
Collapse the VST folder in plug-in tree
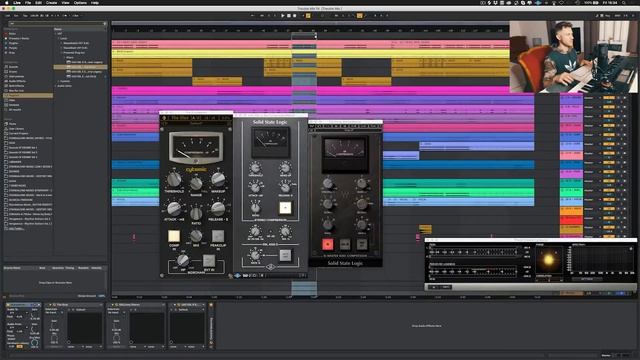[x=56, y=33]
